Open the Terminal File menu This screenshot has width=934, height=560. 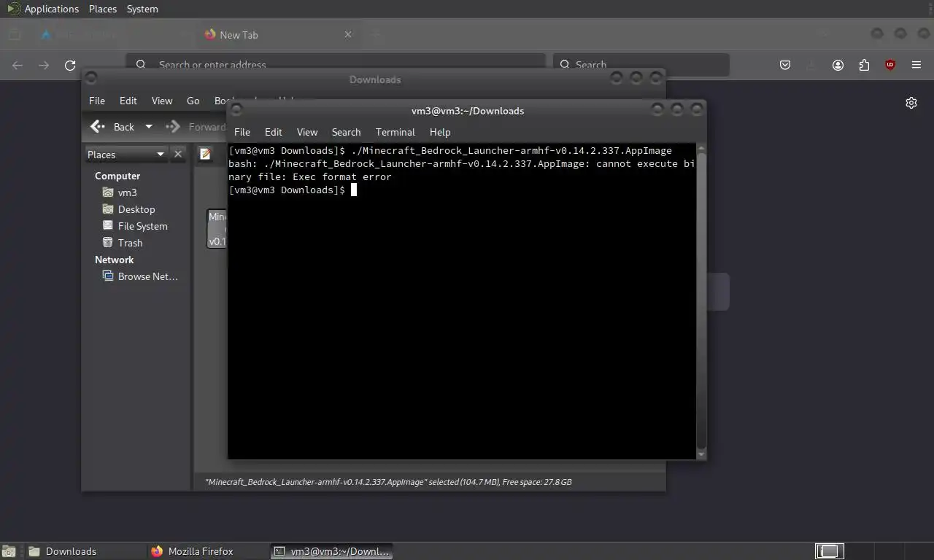(242, 132)
